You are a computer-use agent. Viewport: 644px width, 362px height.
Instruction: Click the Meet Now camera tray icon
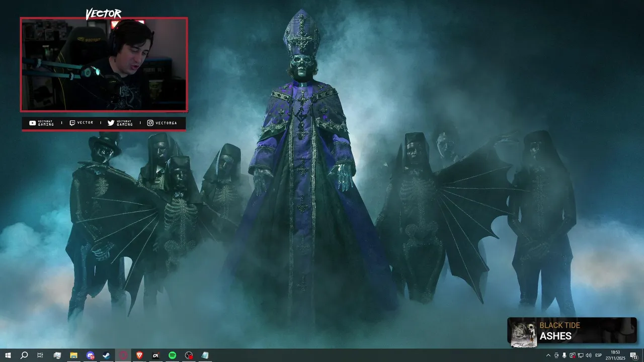click(x=556, y=355)
